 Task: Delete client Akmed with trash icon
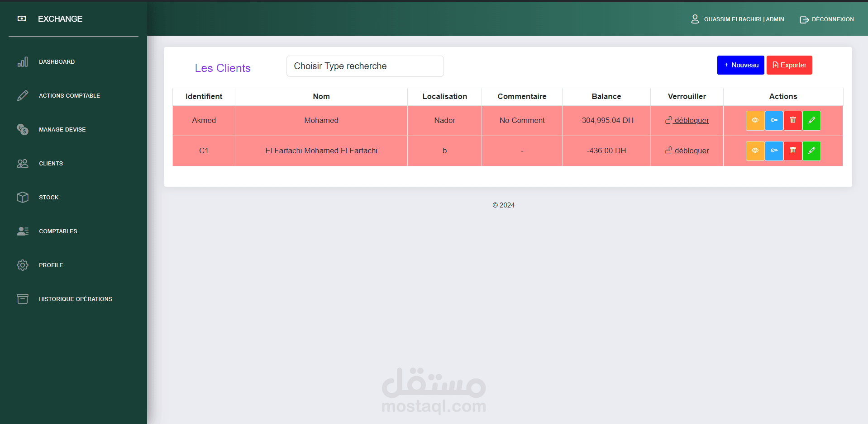tap(793, 121)
